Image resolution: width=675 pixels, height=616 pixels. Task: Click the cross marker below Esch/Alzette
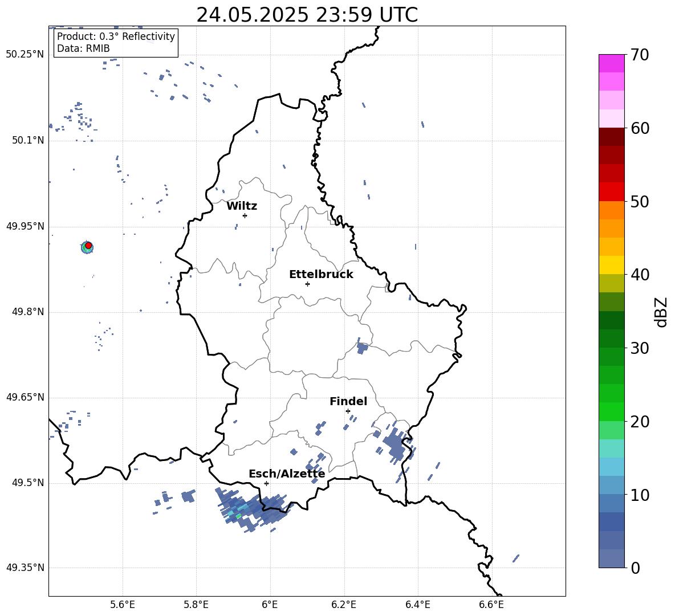pyautogui.click(x=266, y=483)
